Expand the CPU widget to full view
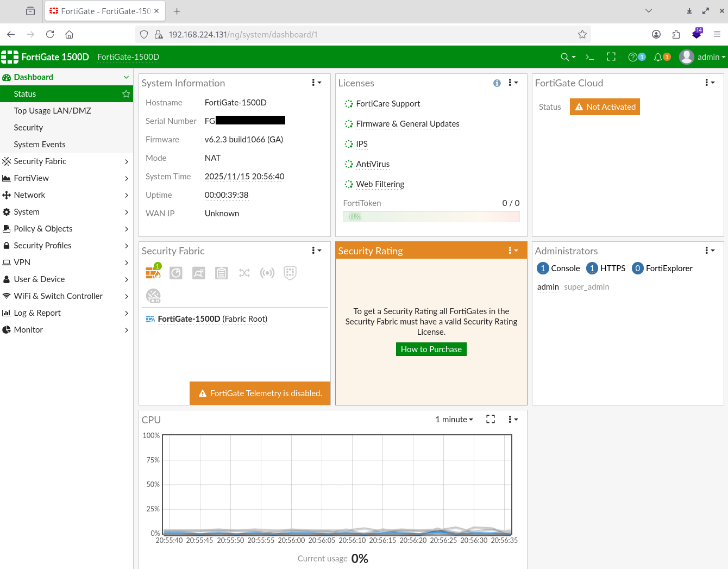Image resolution: width=728 pixels, height=569 pixels. [x=491, y=419]
